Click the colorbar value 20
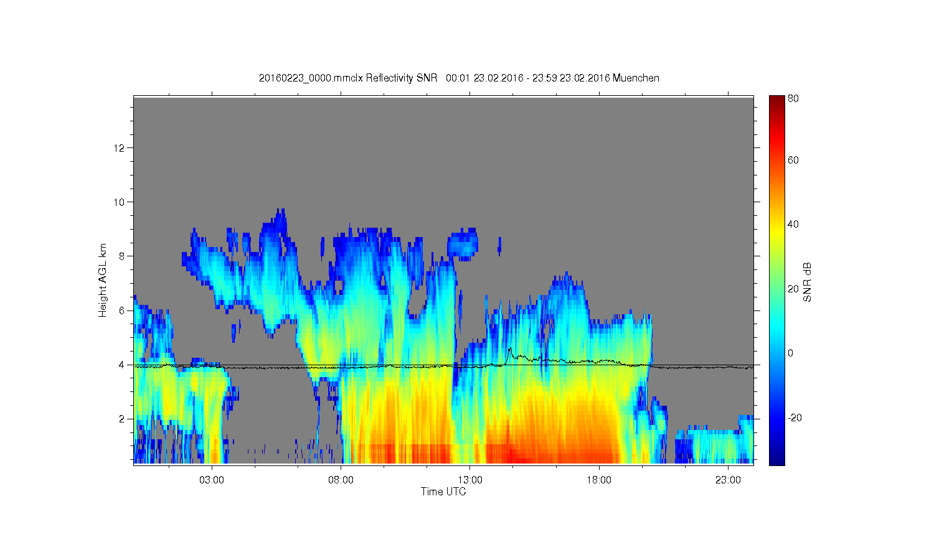The height and width of the screenshot is (560, 934). 793,289
